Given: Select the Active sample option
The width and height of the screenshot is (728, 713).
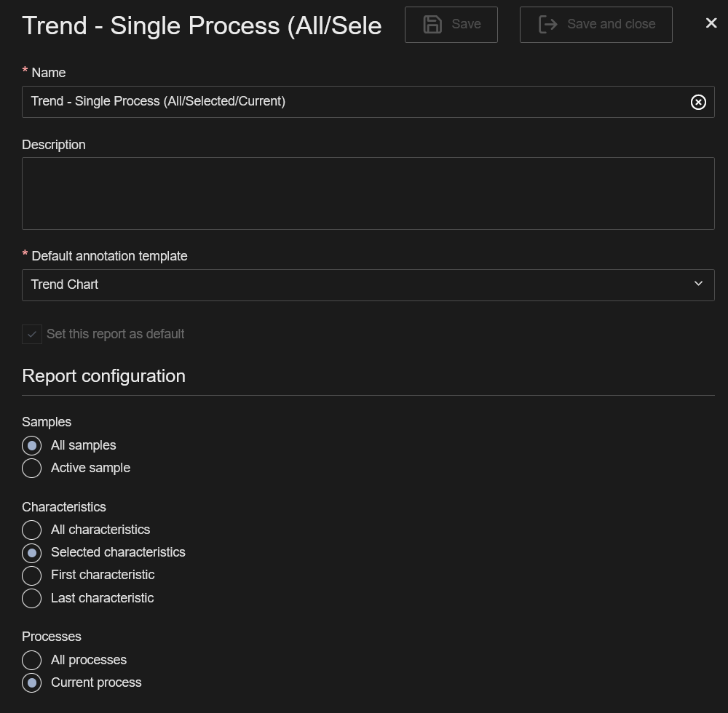Looking at the screenshot, I should point(32,468).
